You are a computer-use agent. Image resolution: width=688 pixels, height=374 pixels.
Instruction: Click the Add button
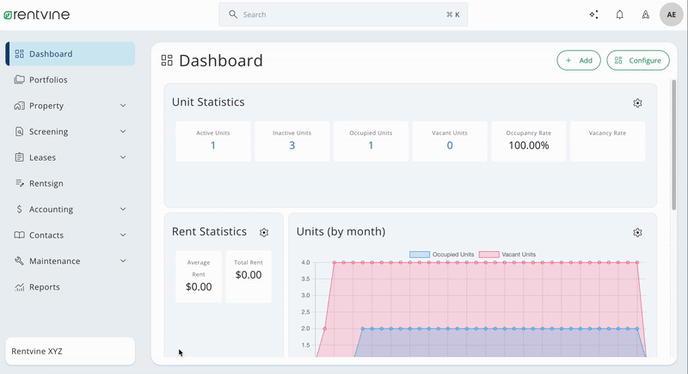(578, 61)
